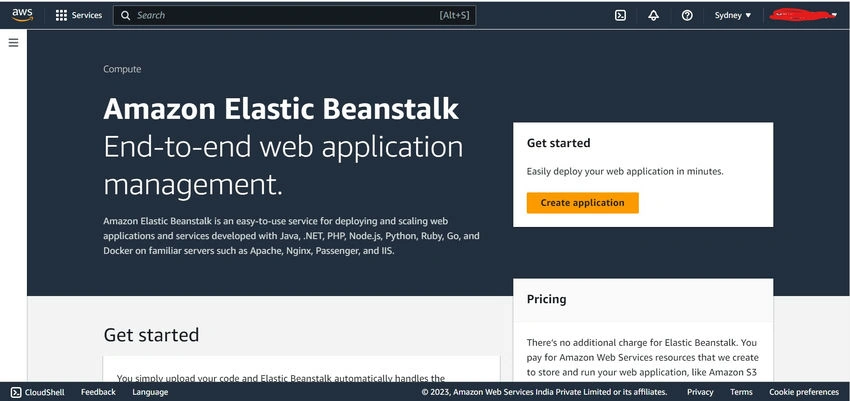Open the Sydney region dropdown
850x401 pixels.
click(733, 15)
